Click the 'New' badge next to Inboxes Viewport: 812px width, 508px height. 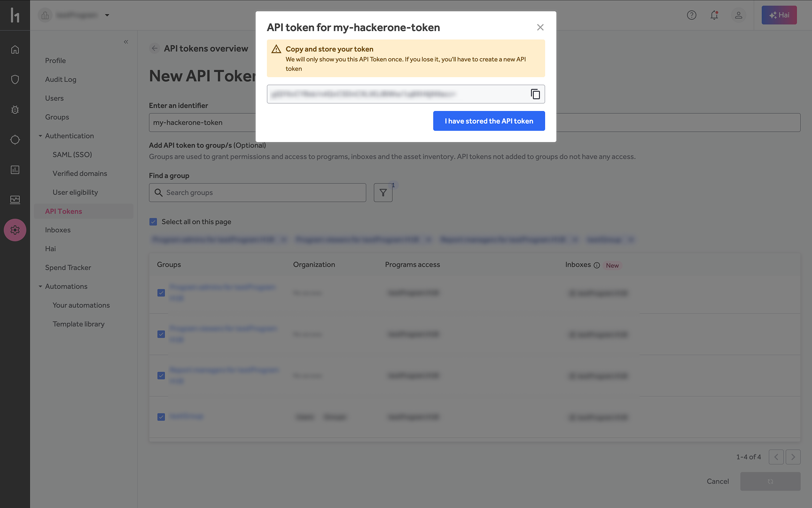tap(612, 265)
